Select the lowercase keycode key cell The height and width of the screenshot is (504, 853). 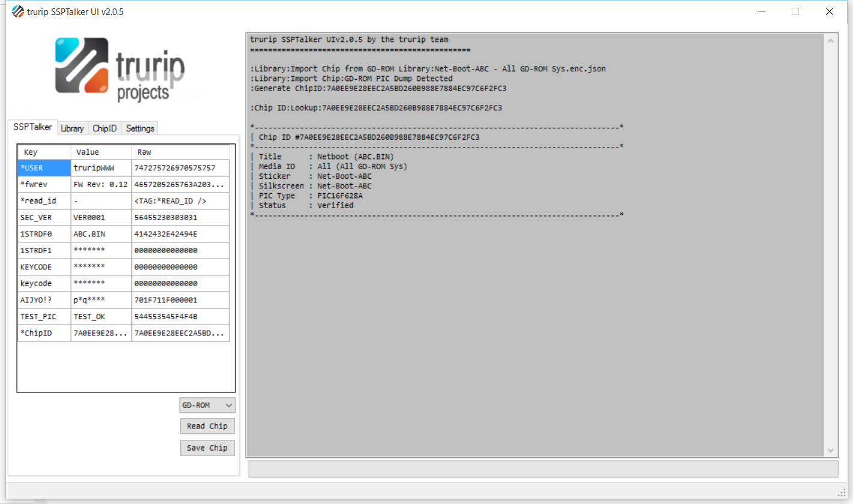44,284
